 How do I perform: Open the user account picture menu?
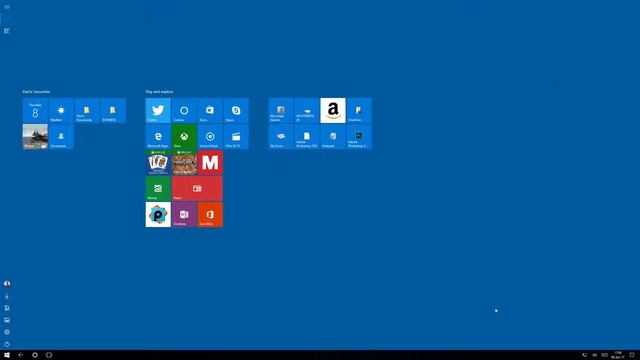click(7, 284)
